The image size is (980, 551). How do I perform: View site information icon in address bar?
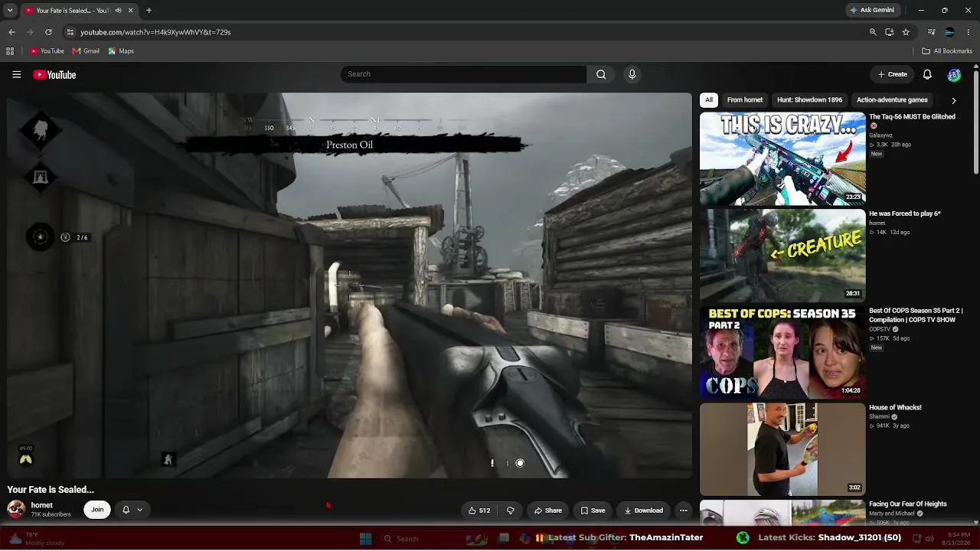(70, 32)
